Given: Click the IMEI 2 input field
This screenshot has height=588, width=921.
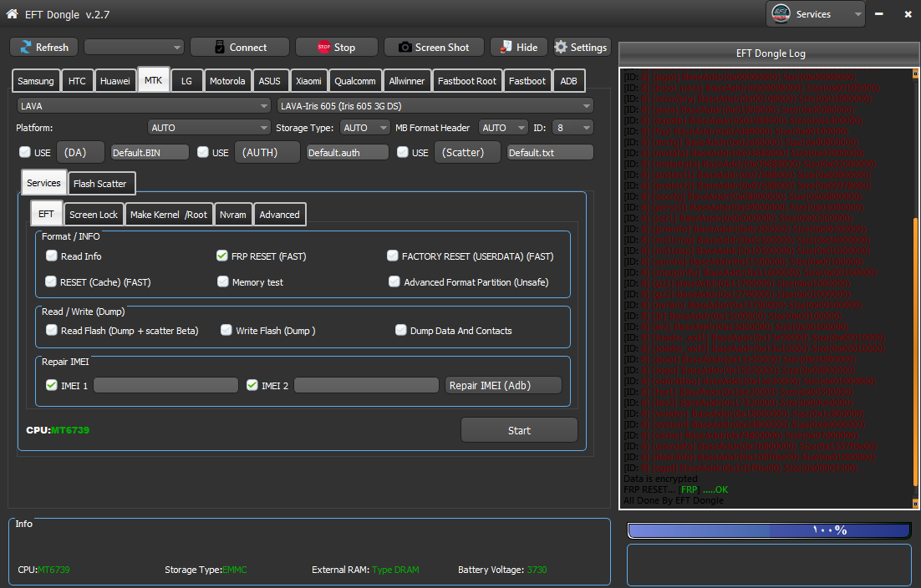Looking at the screenshot, I should coord(366,385).
